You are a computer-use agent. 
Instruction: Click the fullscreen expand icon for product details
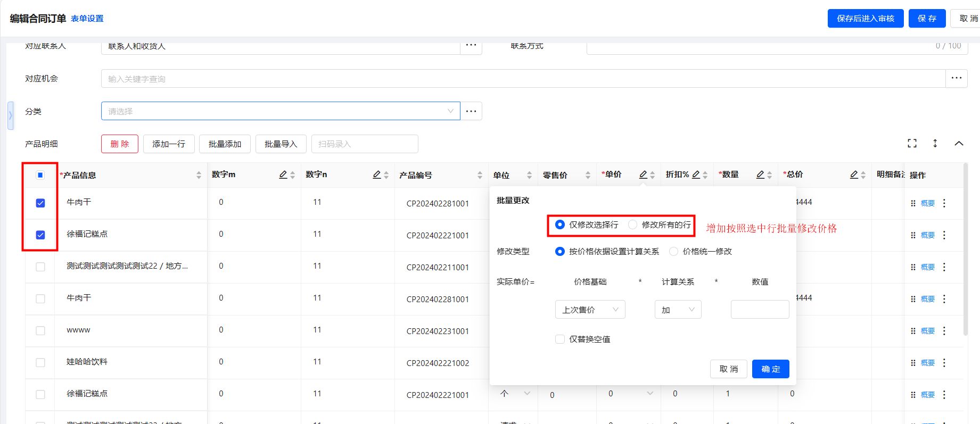[912, 143]
